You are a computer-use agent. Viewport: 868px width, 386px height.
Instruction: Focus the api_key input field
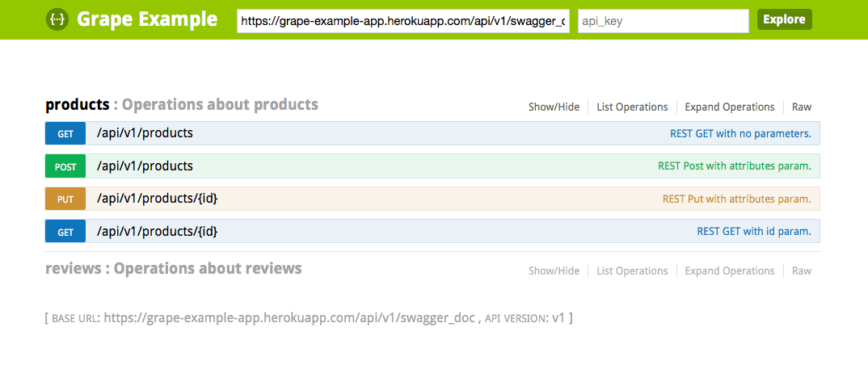(x=663, y=21)
